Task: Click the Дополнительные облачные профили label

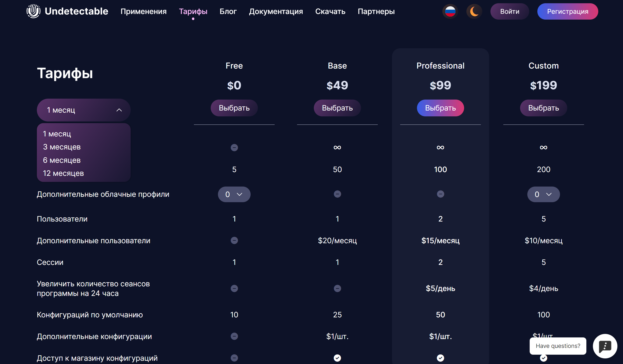Action: (103, 194)
